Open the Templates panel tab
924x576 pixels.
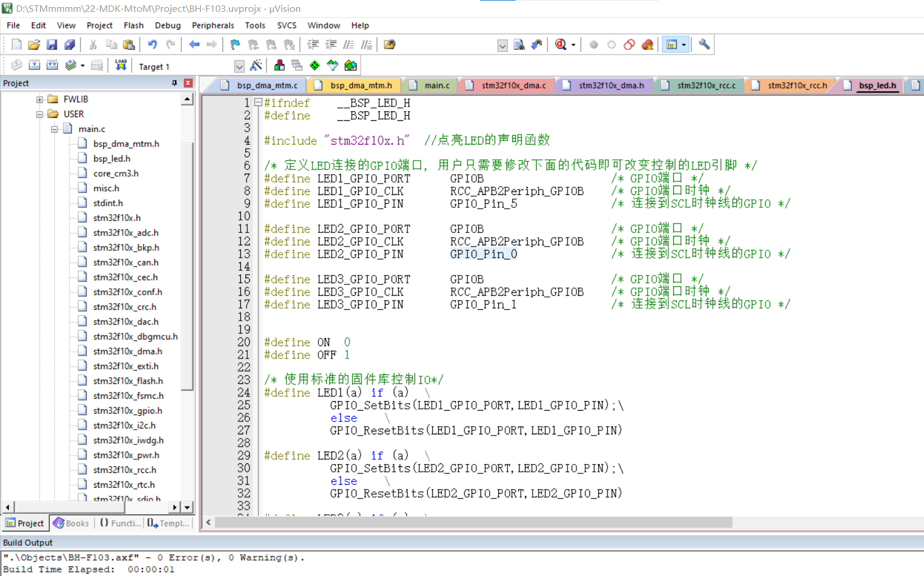168,523
